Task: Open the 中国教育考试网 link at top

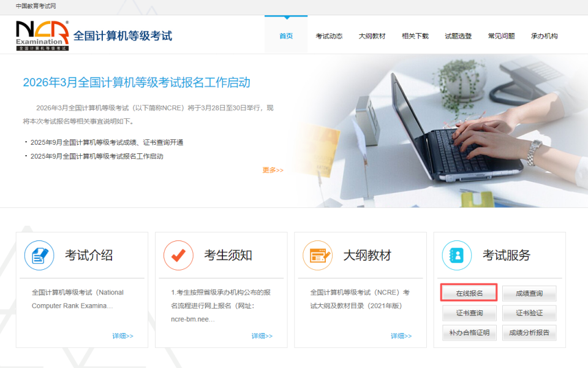Action: click(x=36, y=6)
